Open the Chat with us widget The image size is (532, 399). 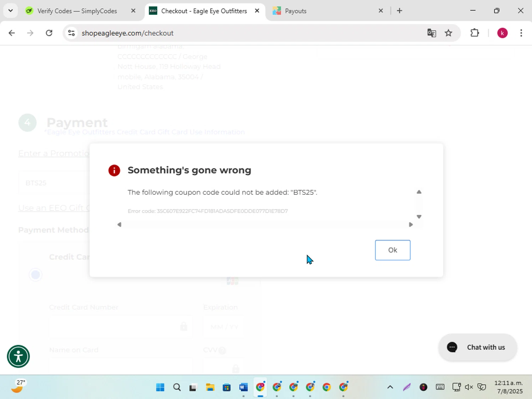(477, 347)
